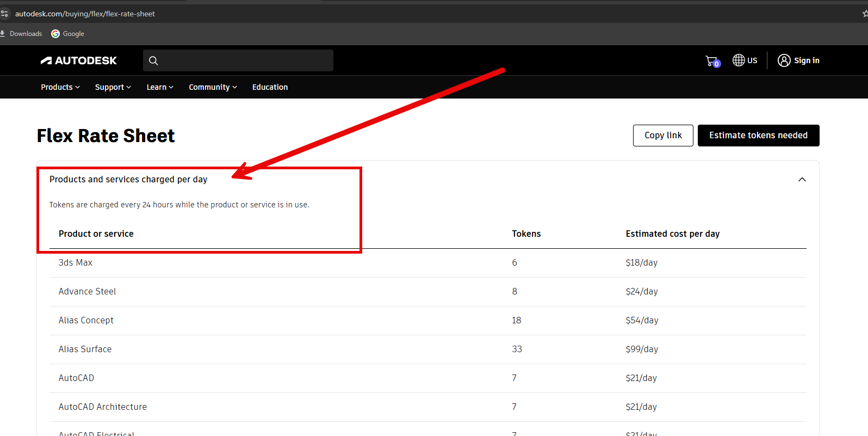Screen dimensions: 868x436
Task: Click the Product or service header
Action: coord(96,234)
